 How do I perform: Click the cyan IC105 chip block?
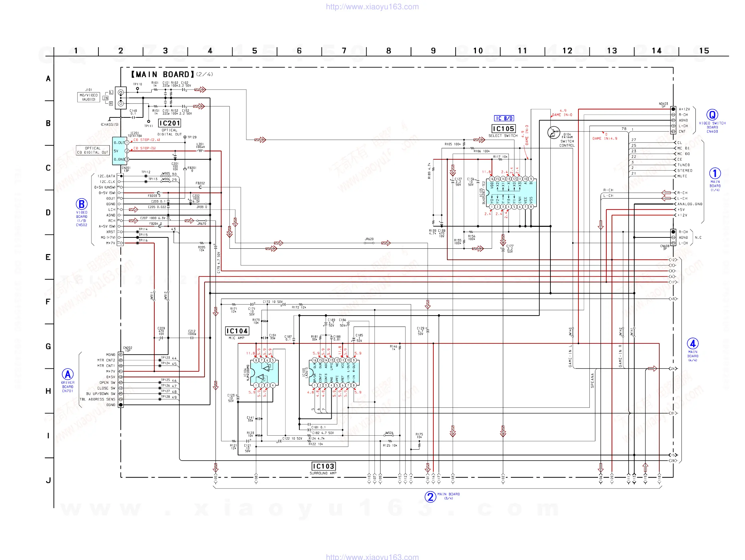coord(511,193)
